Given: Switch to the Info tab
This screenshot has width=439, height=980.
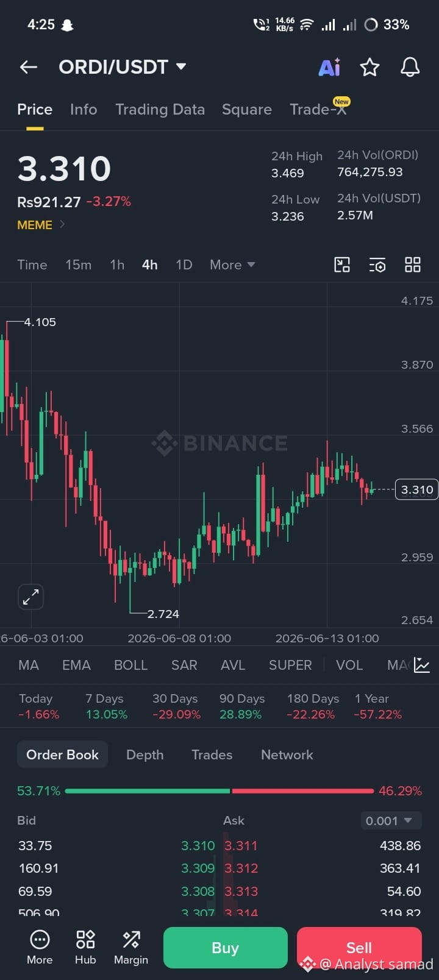Looking at the screenshot, I should click(x=84, y=110).
